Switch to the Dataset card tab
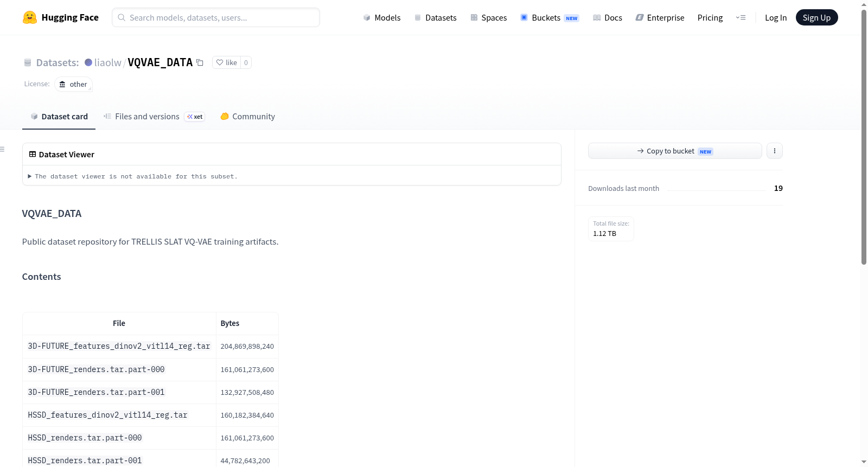The width and height of the screenshot is (868, 467). click(59, 117)
